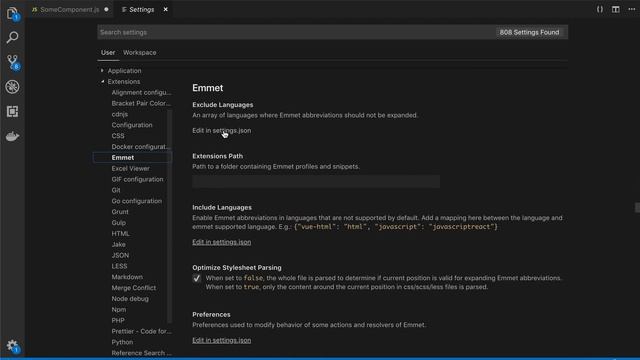Select CSS in the settings tree

[118, 136]
